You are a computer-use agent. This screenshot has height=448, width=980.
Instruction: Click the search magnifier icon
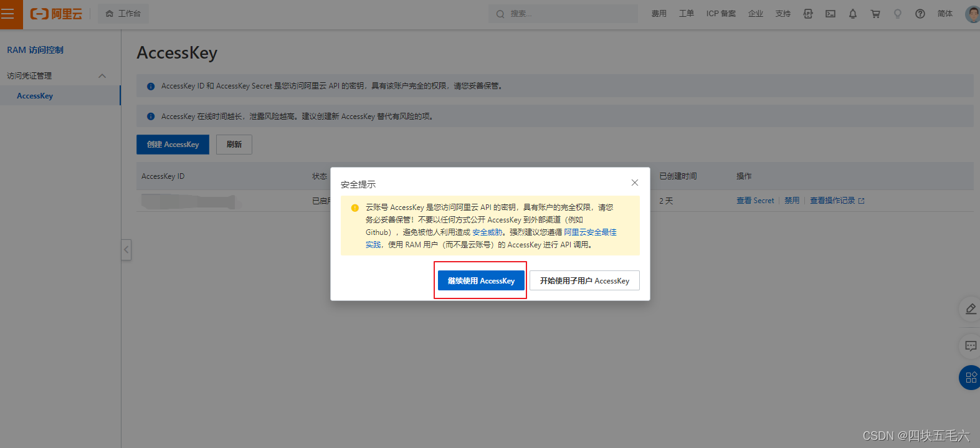point(500,14)
